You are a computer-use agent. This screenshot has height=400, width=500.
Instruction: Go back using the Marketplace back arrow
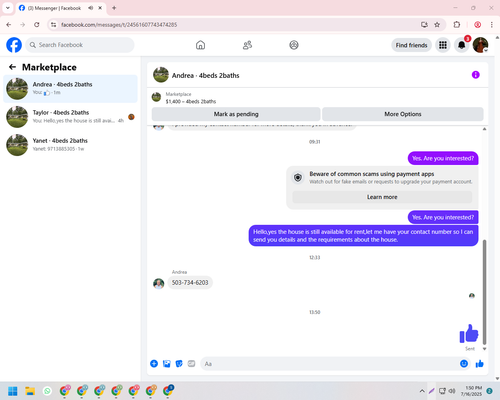pos(12,67)
